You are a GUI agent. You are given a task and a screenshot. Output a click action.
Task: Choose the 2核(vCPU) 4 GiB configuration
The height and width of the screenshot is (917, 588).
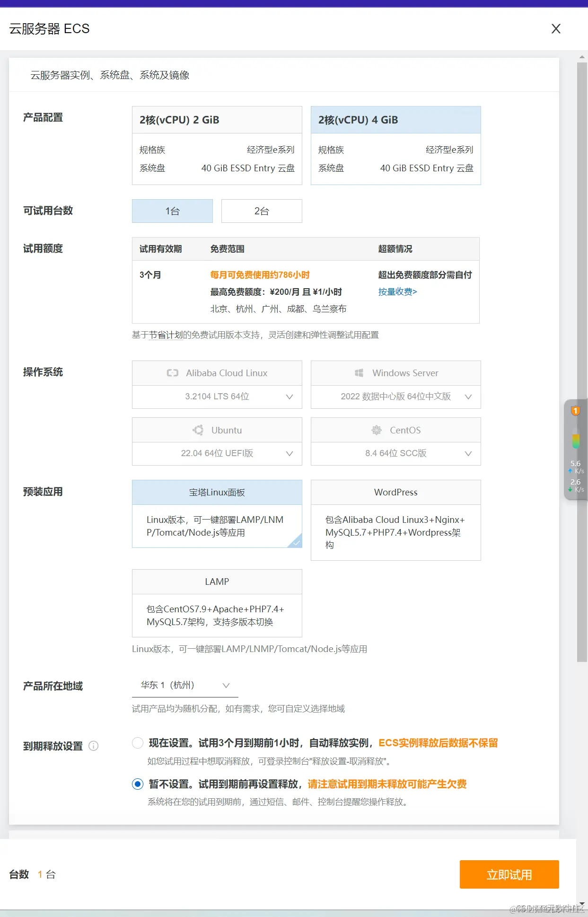396,145
